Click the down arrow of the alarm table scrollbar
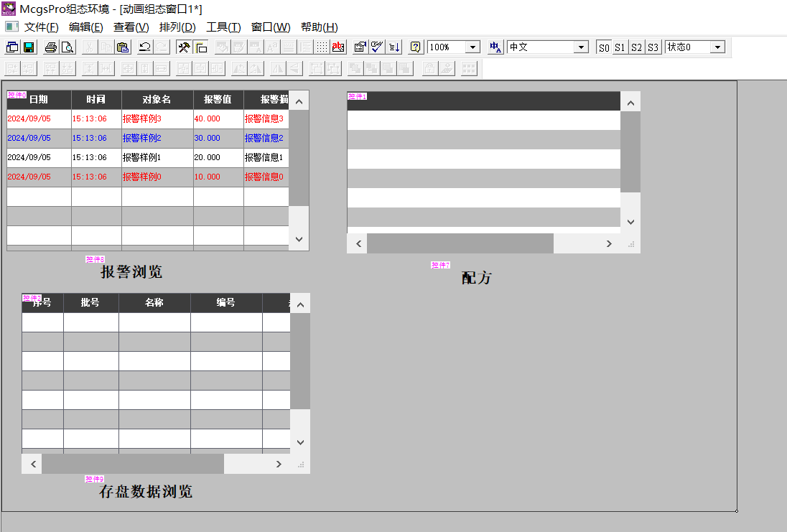The width and height of the screenshot is (787, 532). click(299, 239)
